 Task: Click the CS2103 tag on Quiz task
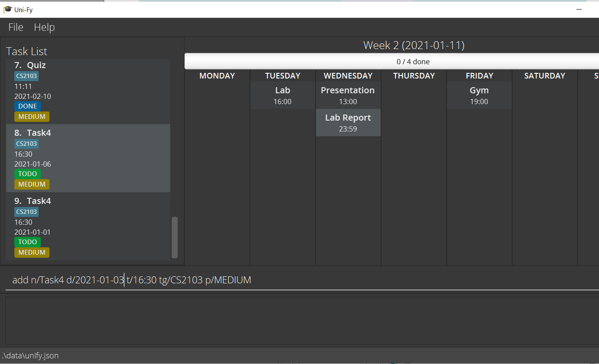pyautogui.click(x=26, y=76)
